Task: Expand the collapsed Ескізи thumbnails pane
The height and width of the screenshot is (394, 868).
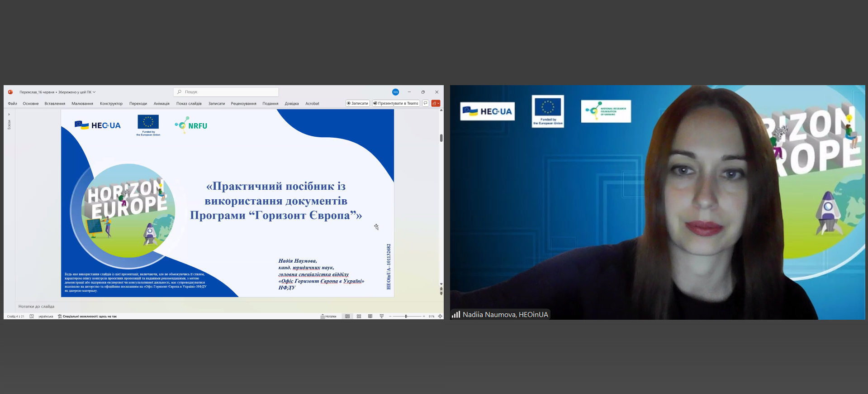Action: 9,115
